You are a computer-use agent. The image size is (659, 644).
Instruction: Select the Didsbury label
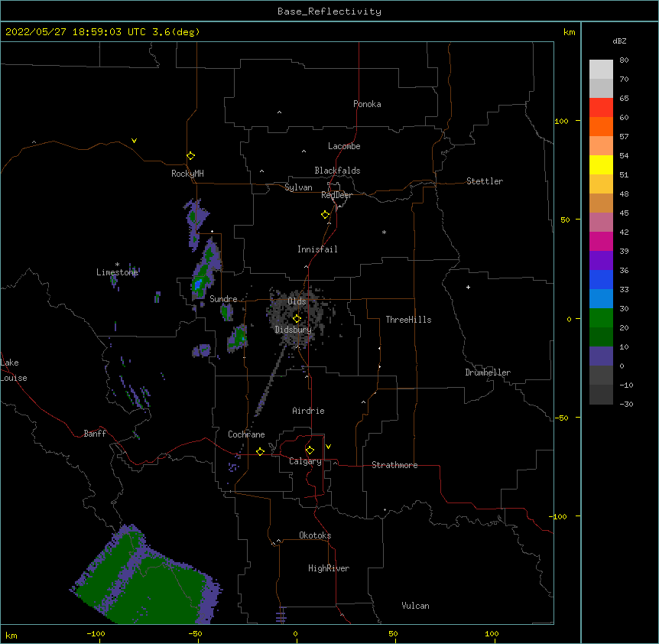[294, 330]
